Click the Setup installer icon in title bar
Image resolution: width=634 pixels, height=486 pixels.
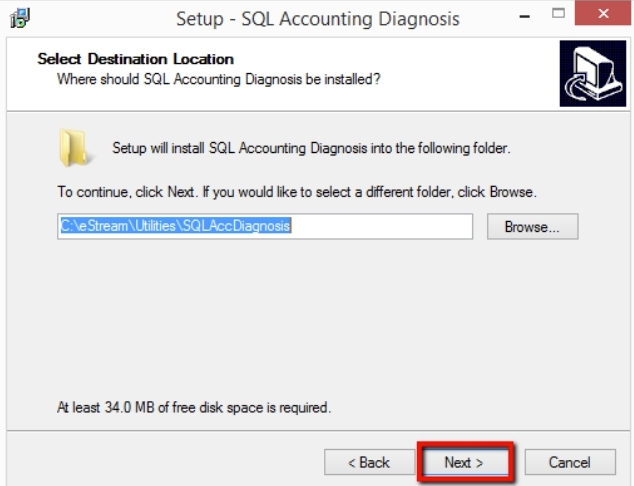17,17
